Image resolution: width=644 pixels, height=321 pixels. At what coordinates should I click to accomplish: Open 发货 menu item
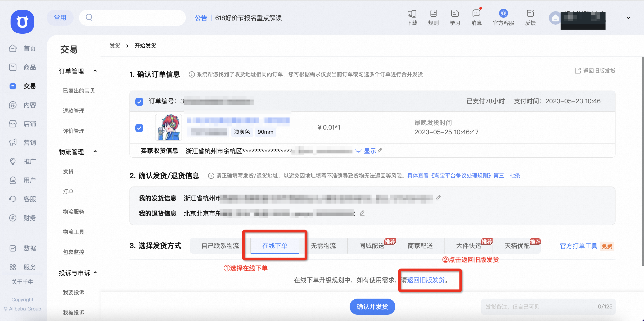(x=68, y=171)
